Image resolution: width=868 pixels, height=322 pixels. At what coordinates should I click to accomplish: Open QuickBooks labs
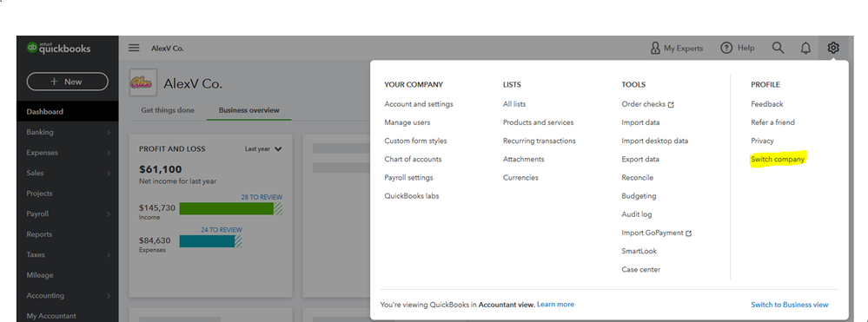pyautogui.click(x=411, y=196)
